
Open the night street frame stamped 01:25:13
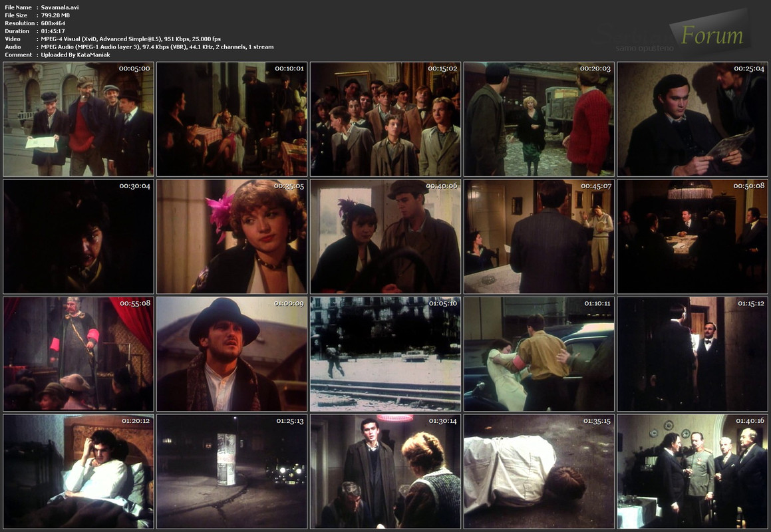tap(231, 471)
